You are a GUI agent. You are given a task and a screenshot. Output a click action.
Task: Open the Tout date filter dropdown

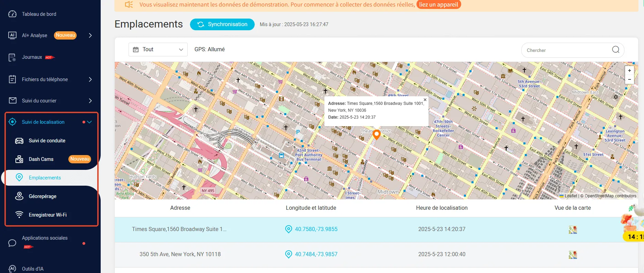[158, 50]
